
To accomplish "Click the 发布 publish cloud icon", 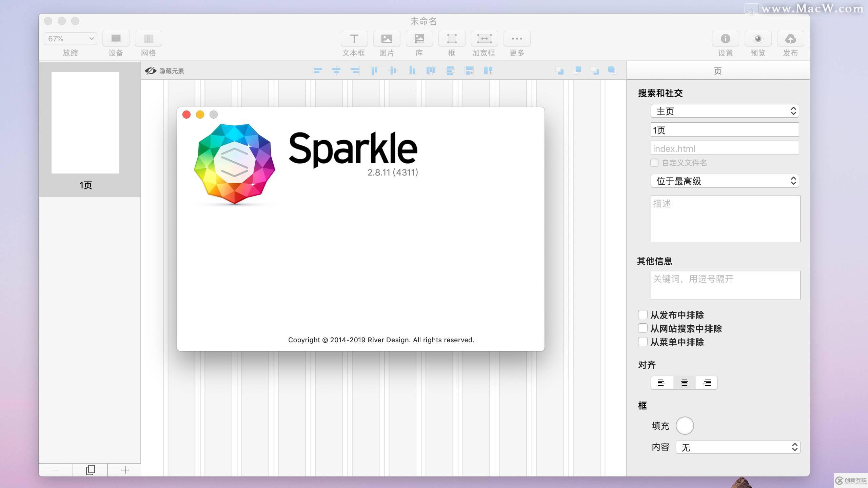I will click(790, 39).
